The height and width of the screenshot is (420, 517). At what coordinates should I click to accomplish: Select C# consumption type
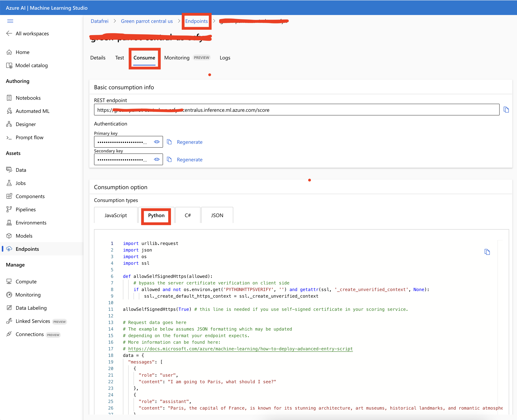pyautogui.click(x=188, y=215)
